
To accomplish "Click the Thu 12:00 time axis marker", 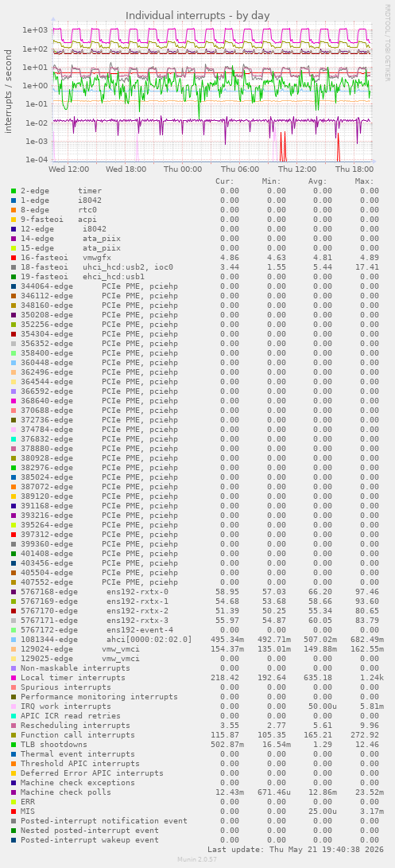I will 297,169.
